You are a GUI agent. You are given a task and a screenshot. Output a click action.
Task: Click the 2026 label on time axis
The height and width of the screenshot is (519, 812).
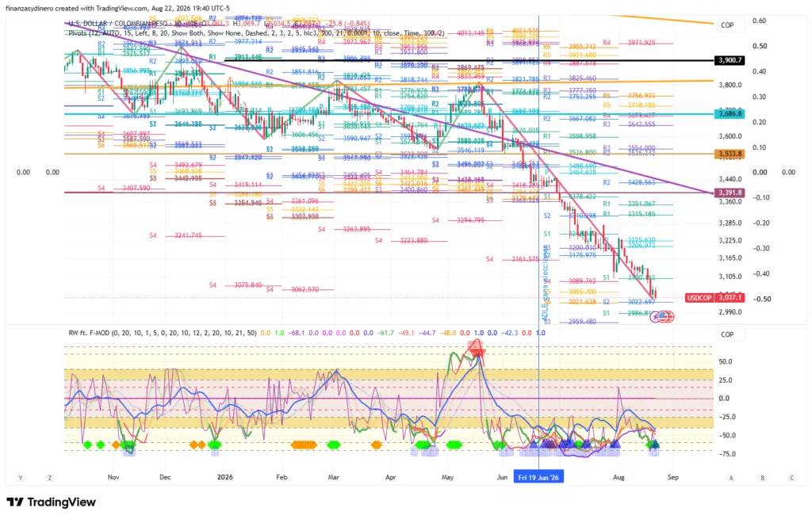(224, 477)
